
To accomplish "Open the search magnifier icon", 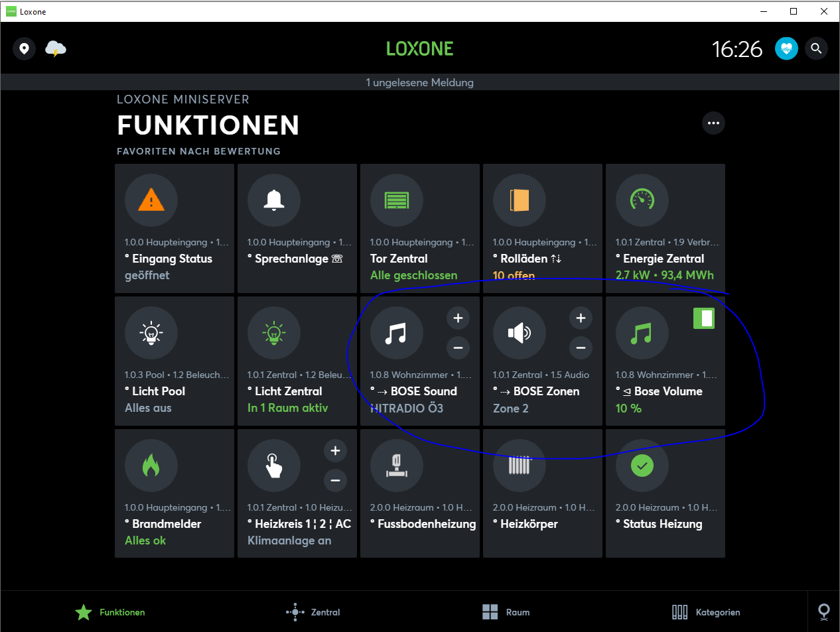I will point(817,48).
